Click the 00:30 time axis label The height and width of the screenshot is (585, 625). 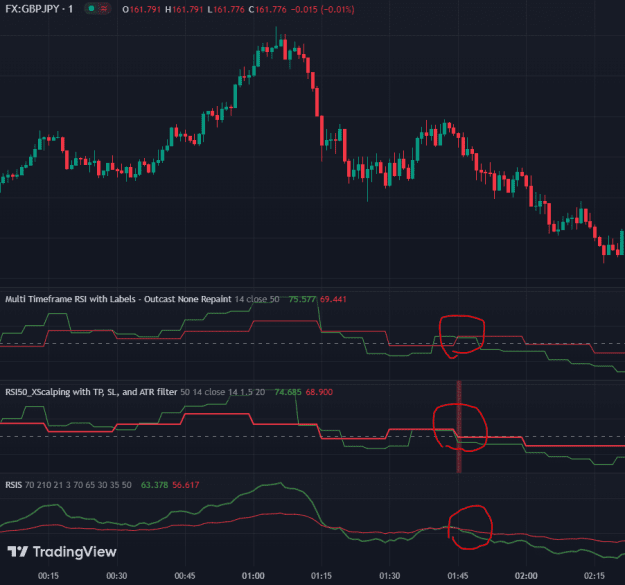116,575
